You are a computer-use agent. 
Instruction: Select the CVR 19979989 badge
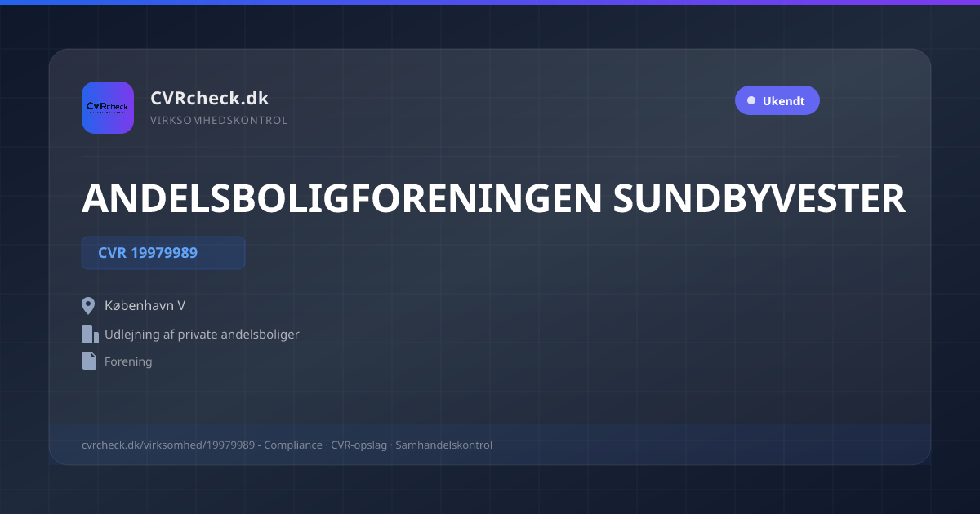[x=163, y=253]
